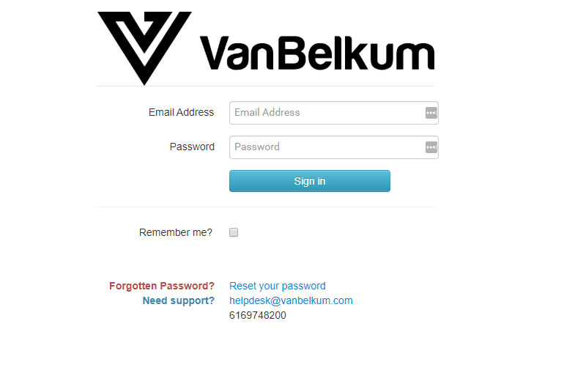Click the 'Email Address' field label
This screenshot has width=575, height=392.
click(x=181, y=112)
